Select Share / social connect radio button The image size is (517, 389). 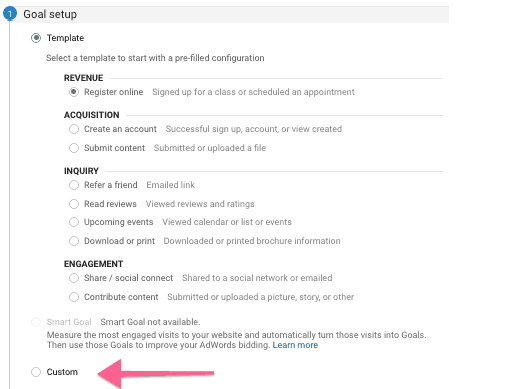[x=74, y=278]
